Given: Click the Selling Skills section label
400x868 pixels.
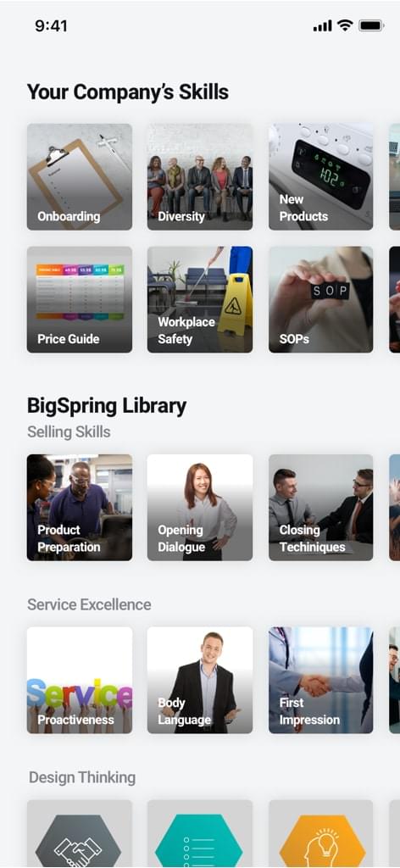Looking at the screenshot, I should (69, 431).
